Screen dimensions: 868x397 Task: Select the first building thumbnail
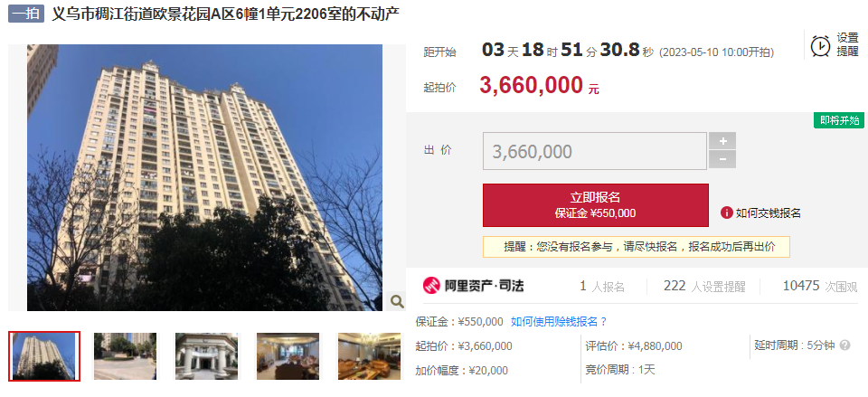(x=43, y=356)
